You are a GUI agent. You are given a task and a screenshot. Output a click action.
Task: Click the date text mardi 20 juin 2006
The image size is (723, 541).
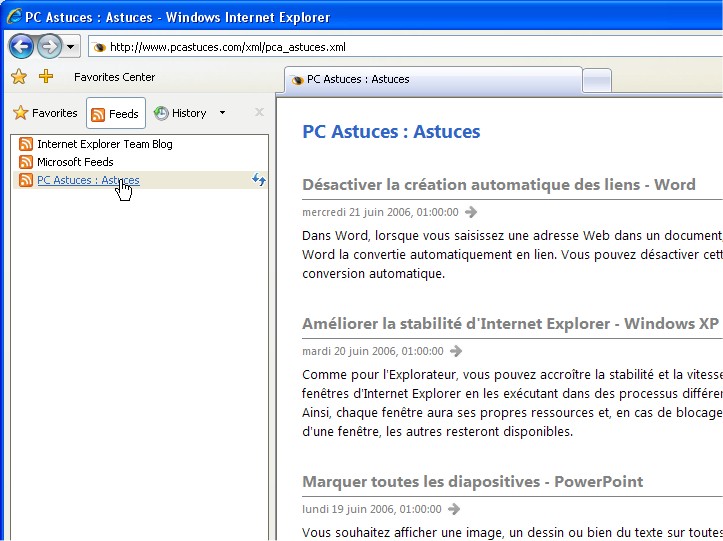coord(373,351)
